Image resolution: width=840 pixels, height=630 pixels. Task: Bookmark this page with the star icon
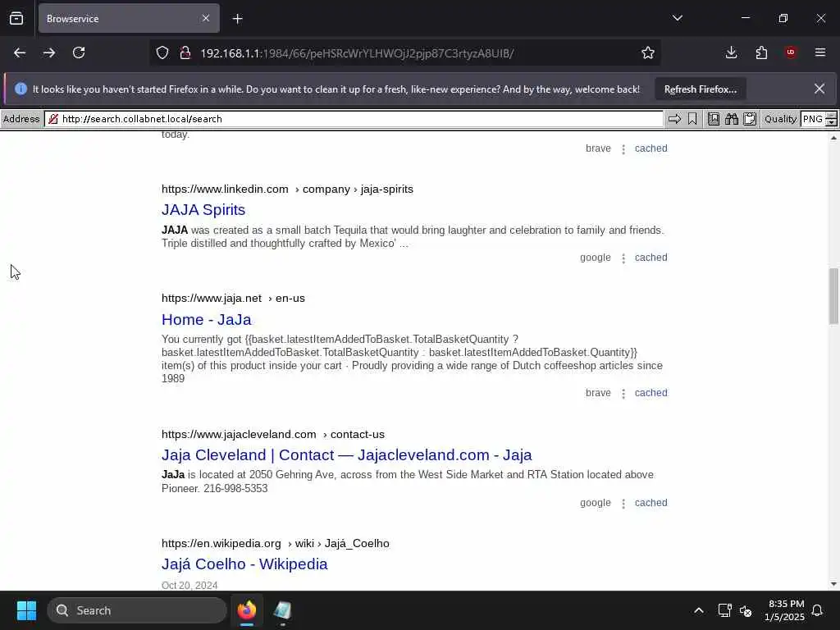648,52
